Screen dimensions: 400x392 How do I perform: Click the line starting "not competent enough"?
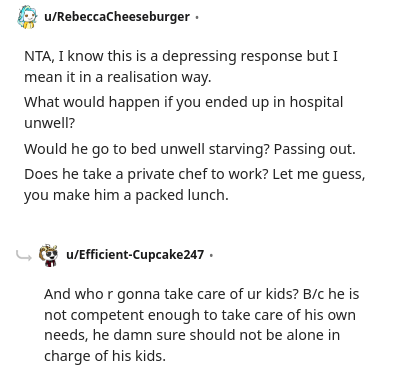tap(200, 315)
